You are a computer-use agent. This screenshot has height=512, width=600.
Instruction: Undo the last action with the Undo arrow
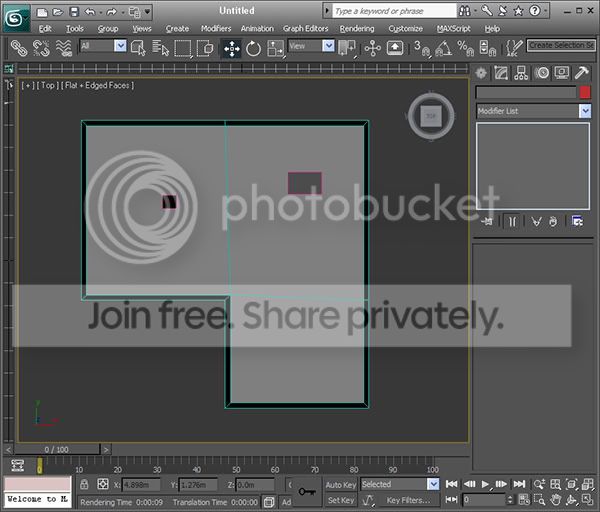(90, 12)
